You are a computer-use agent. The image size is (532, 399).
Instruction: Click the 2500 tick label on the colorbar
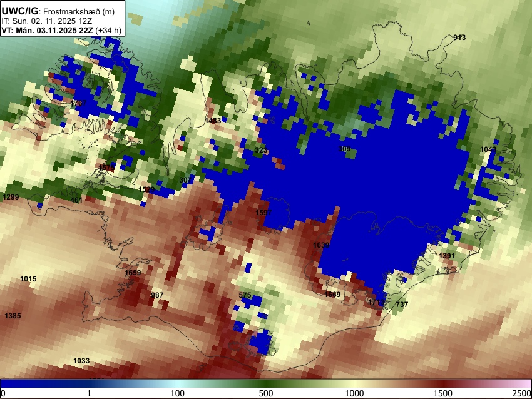[522, 393]
